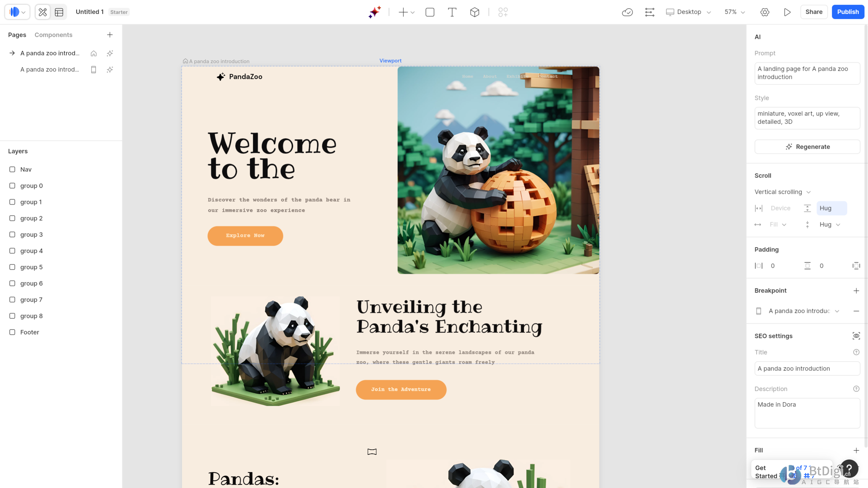Open the Desktop device dropdown
The height and width of the screenshot is (488, 868).
[x=688, y=12]
